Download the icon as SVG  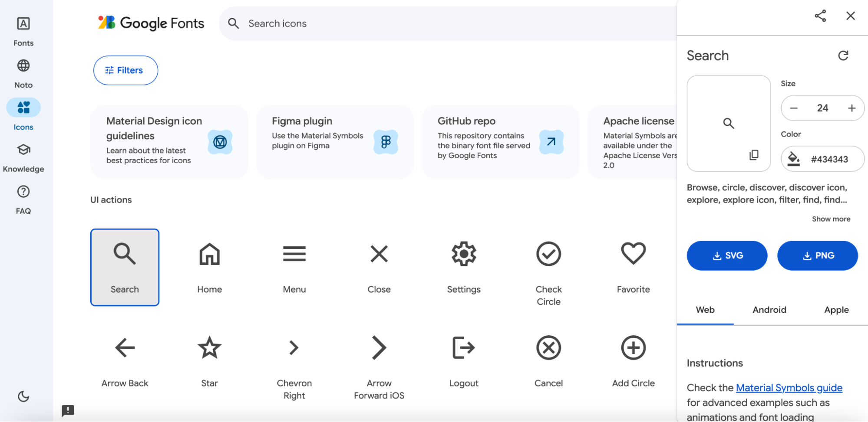pos(727,255)
